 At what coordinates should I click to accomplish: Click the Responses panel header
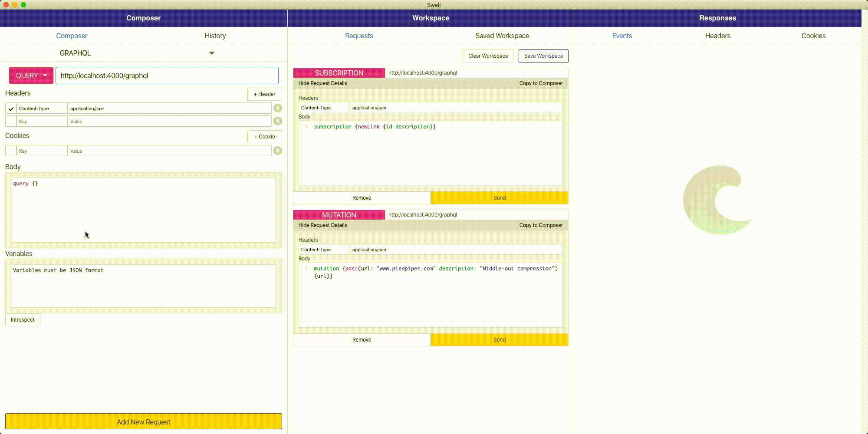718,18
